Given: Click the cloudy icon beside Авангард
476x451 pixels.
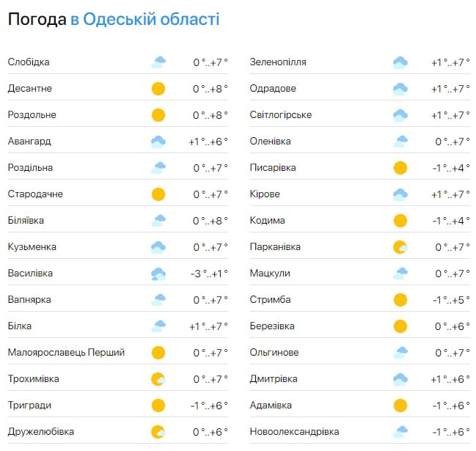Looking at the screenshot, I should (158, 142).
